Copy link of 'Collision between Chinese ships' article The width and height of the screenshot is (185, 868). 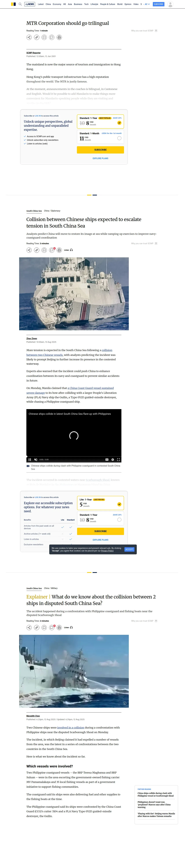pos(37,250)
